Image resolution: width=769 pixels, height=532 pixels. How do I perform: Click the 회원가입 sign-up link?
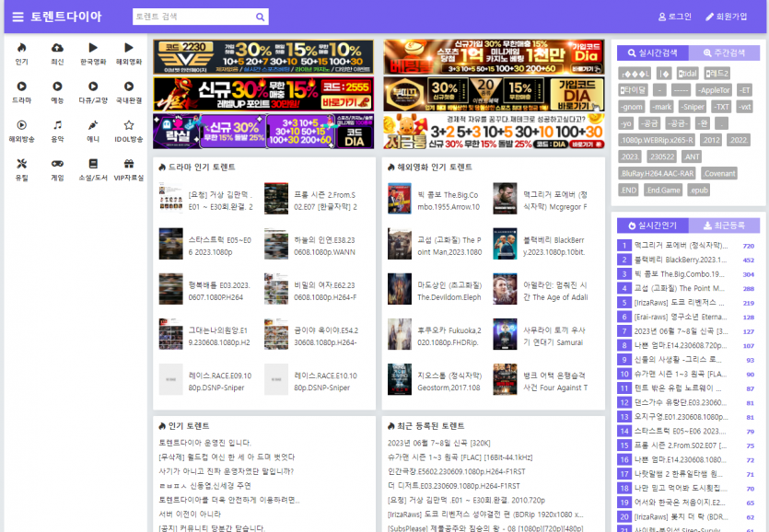pyautogui.click(x=727, y=17)
